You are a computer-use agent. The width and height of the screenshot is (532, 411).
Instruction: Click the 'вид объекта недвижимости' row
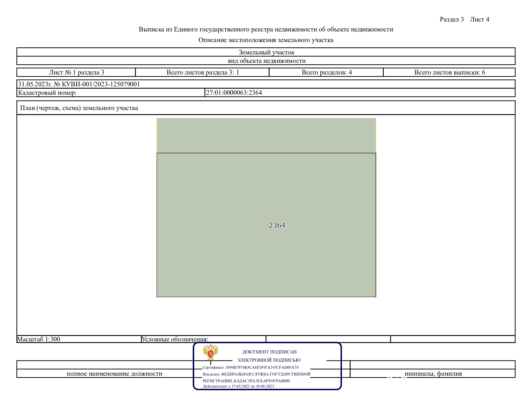point(266,61)
